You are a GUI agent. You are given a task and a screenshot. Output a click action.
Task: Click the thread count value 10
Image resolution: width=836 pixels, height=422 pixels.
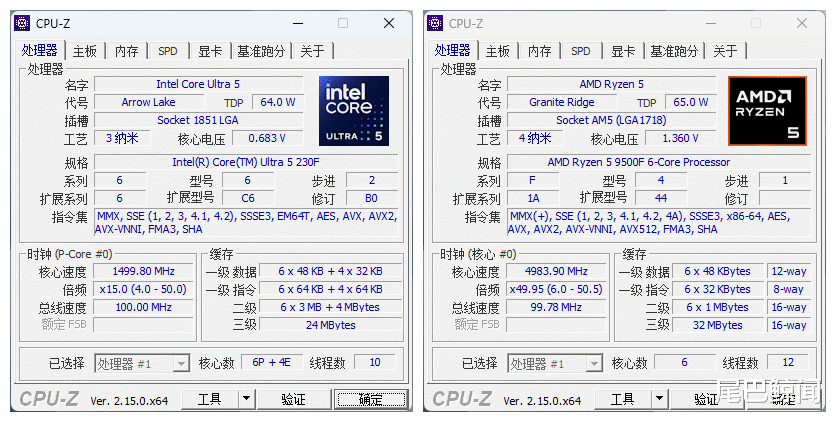click(x=375, y=362)
